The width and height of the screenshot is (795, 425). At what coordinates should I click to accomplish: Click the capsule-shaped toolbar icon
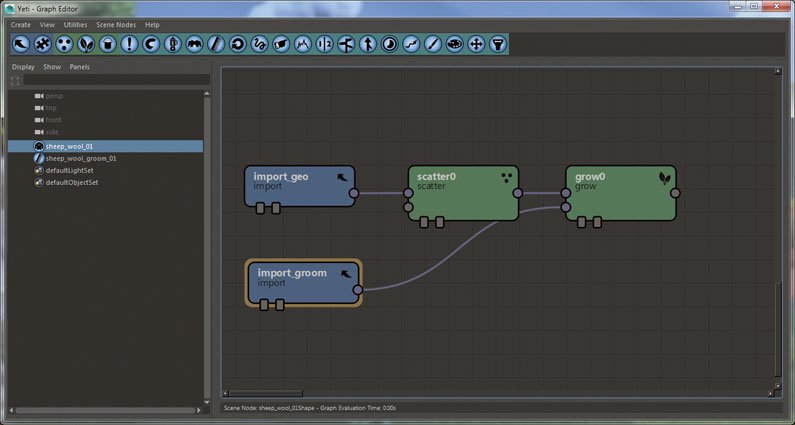[173, 44]
